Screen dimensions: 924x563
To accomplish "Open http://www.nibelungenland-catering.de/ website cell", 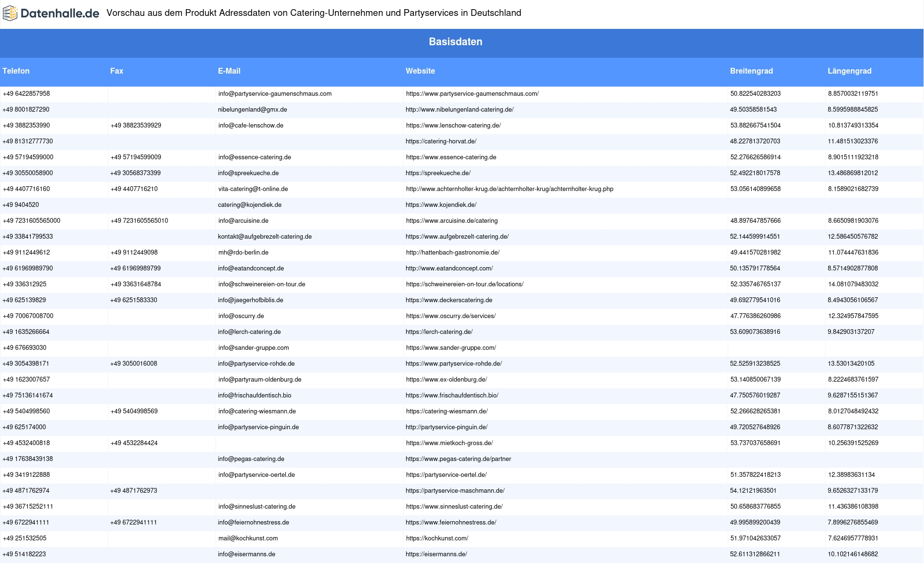I will click(x=460, y=110).
